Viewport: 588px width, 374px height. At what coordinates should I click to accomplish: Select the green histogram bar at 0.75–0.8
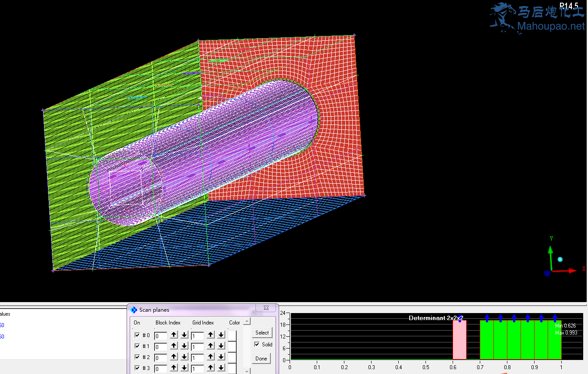pos(500,340)
